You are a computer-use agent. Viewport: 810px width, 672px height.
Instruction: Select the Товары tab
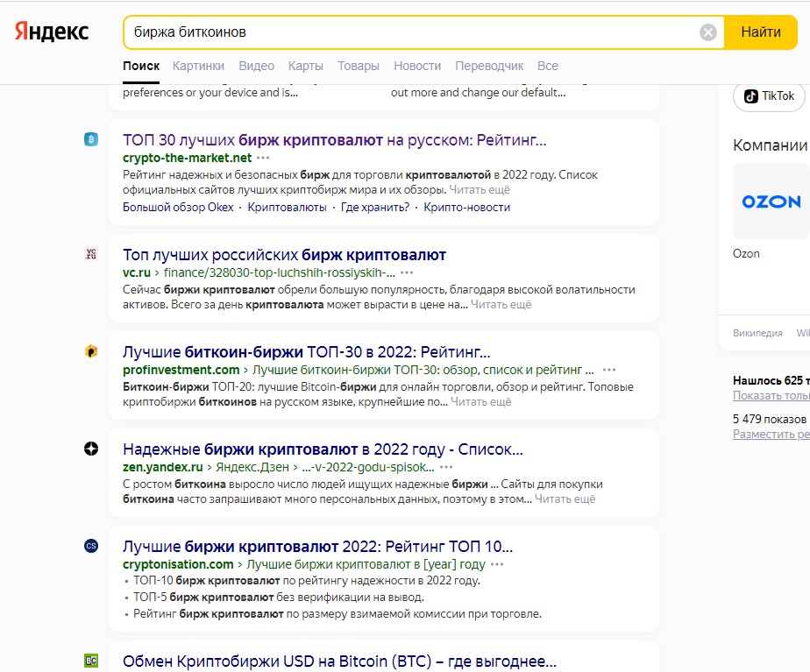[359, 66]
